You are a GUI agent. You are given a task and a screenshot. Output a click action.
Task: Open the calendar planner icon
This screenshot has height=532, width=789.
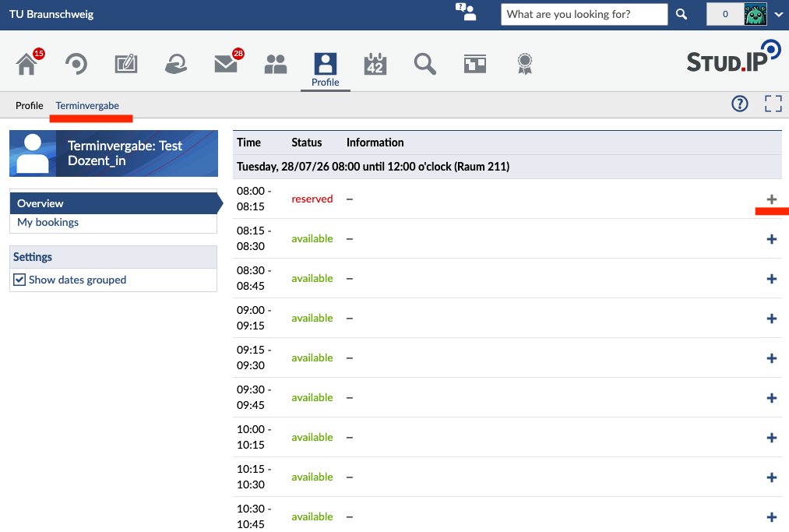point(375,64)
